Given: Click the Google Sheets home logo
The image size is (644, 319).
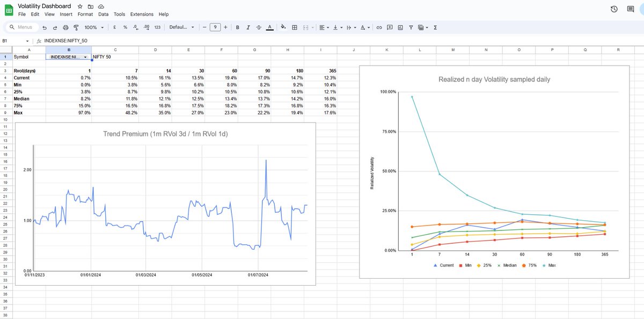Looking at the screenshot, I should point(9,10).
